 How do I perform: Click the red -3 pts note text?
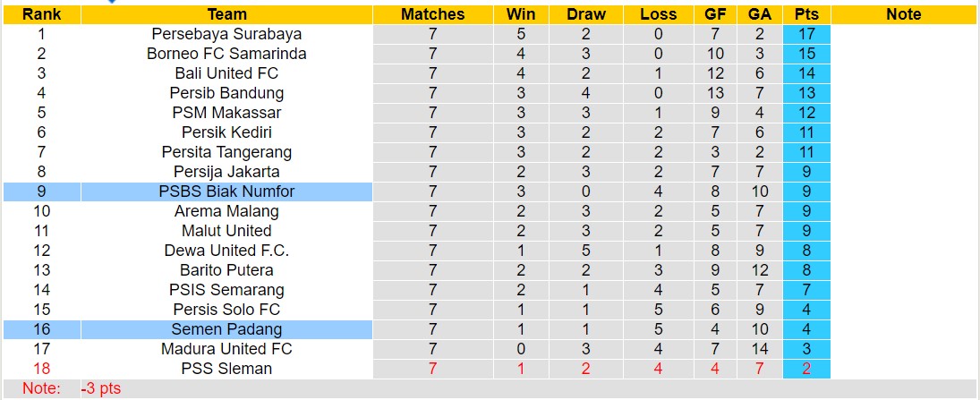point(100,389)
